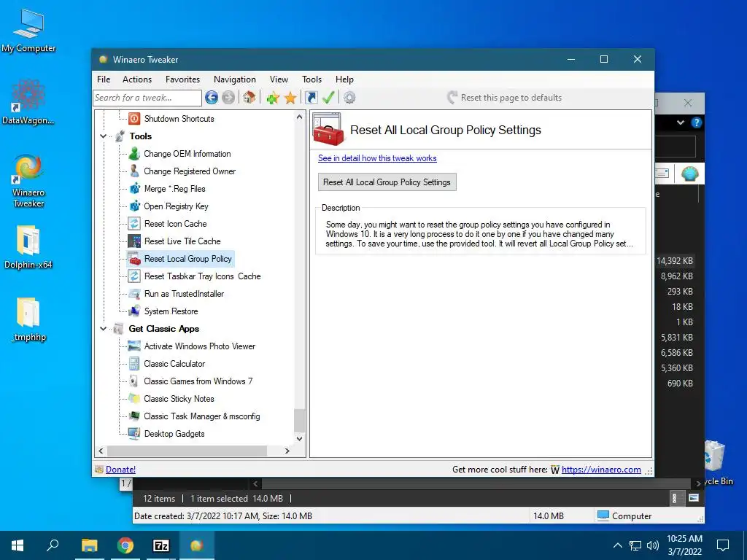Image resolution: width=747 pixels, height=560 pixels.
Task: Click the Change Registered Owner icon
Action: (x=134, y=171)
